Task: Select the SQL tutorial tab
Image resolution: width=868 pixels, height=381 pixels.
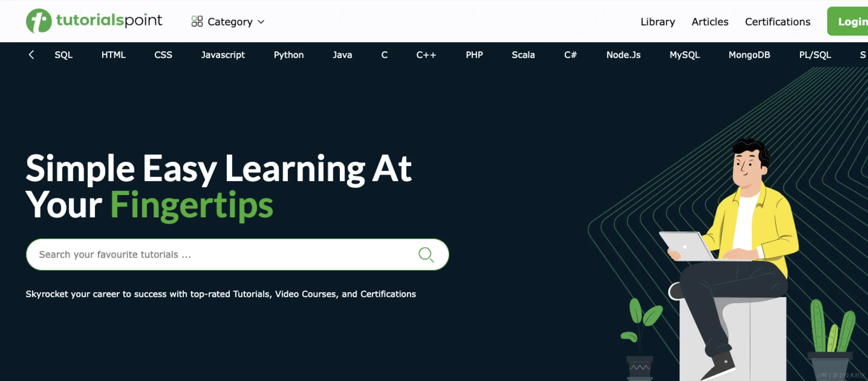Action: pos(63,55)
